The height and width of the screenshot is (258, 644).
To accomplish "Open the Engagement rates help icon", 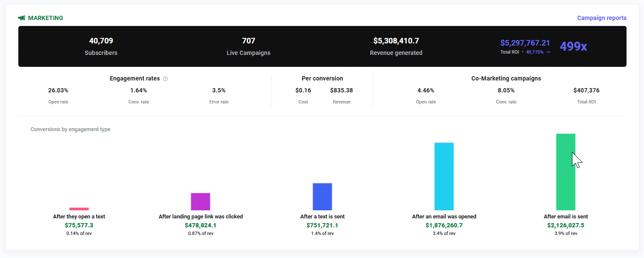I will coord(165,79).
